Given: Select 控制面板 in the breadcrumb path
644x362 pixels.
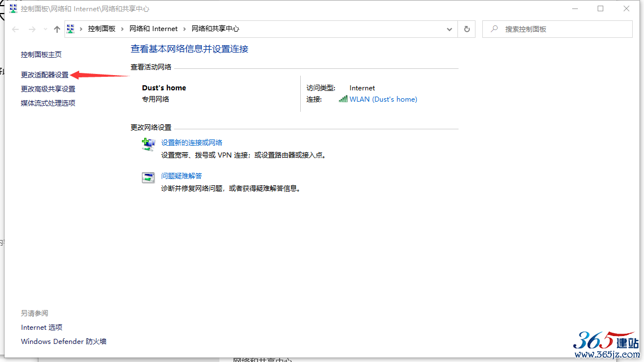Looking at the screenshot, I should tap(101, 29).
